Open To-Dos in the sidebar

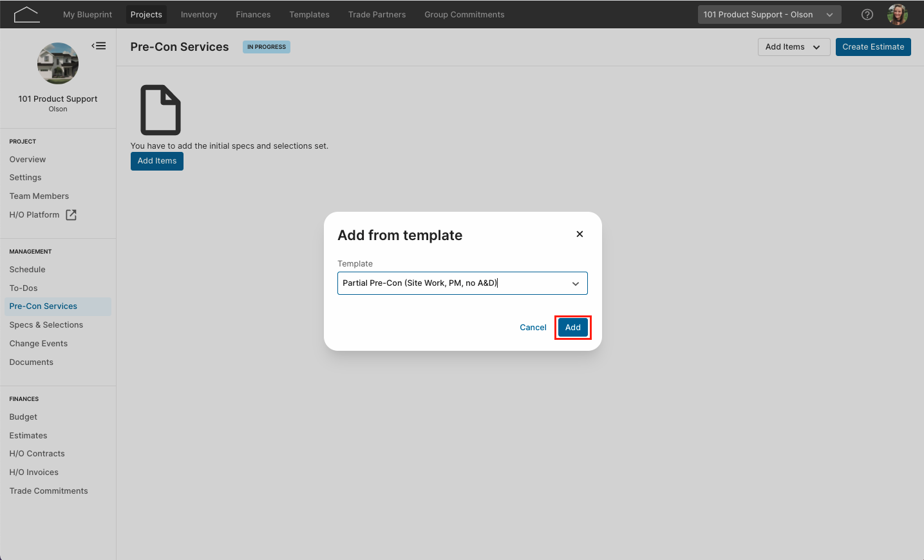pyautogui.click(x=23, y=288)
